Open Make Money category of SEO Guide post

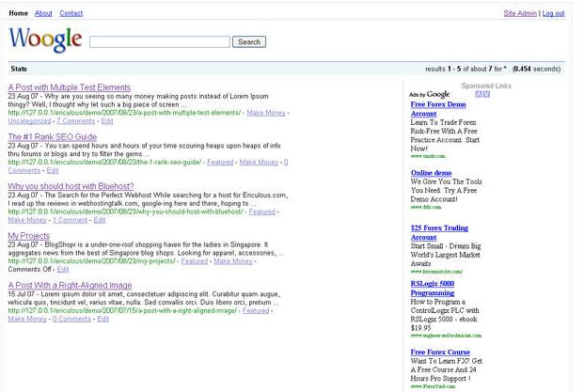(259, 162)
